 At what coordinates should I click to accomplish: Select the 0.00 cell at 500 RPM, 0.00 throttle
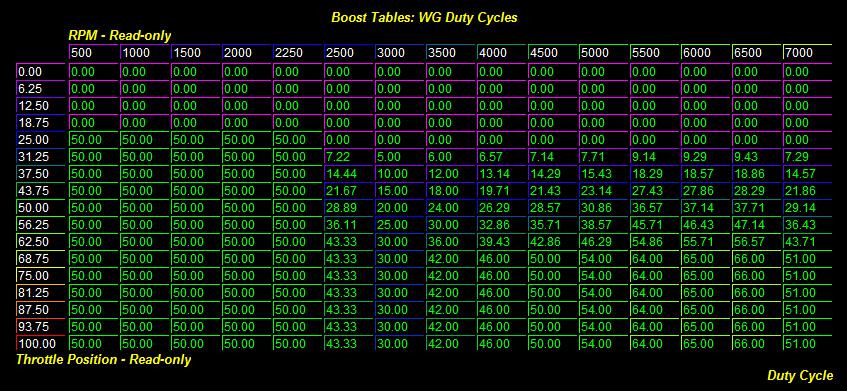click(93, 72)
